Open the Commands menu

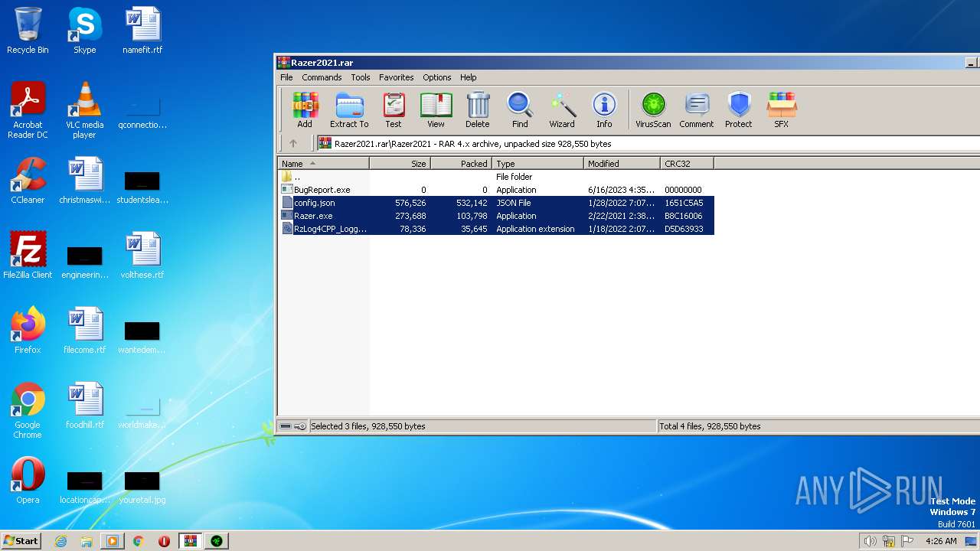(322, 77)
